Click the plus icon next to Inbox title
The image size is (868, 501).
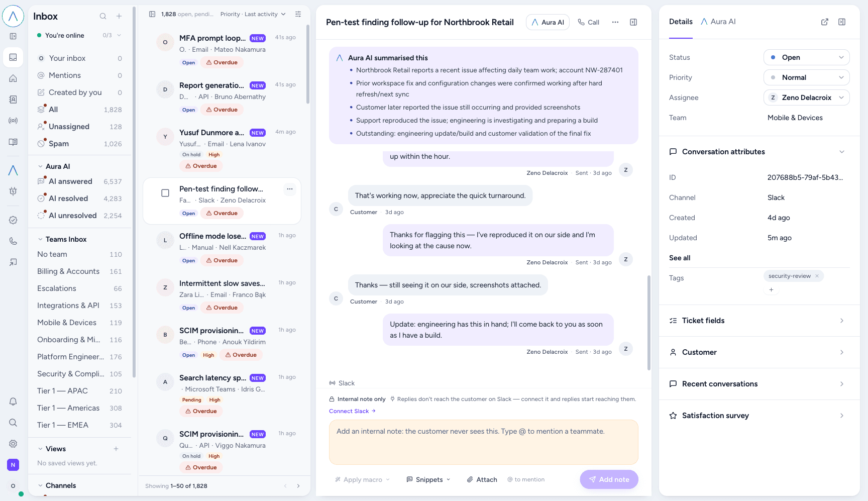(x=119, y=16)
